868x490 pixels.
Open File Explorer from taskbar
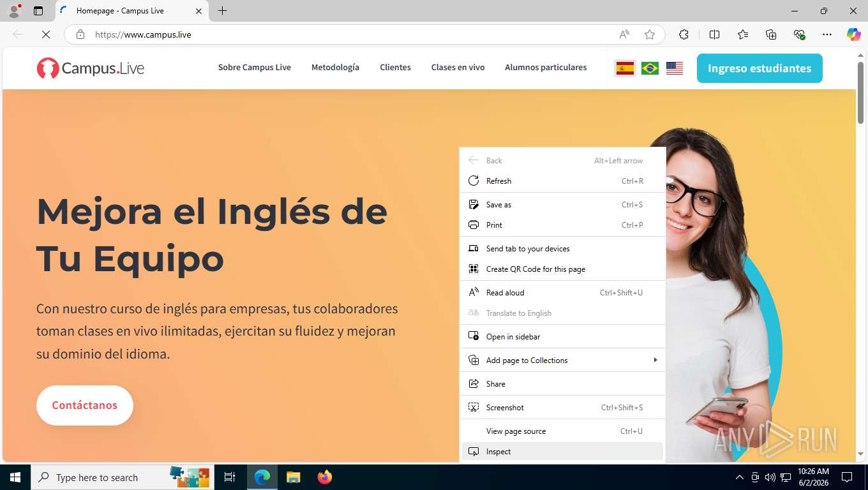[x=293, y=477]
